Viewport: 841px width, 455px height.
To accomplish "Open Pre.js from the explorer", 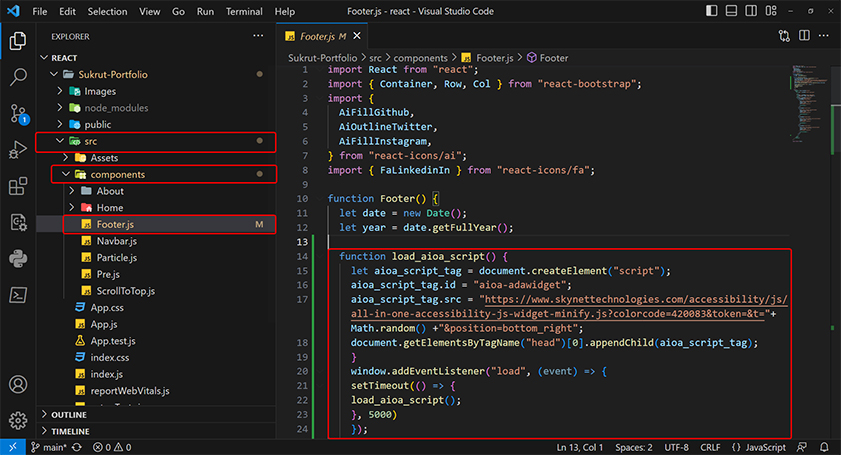I will coord(156,274).
